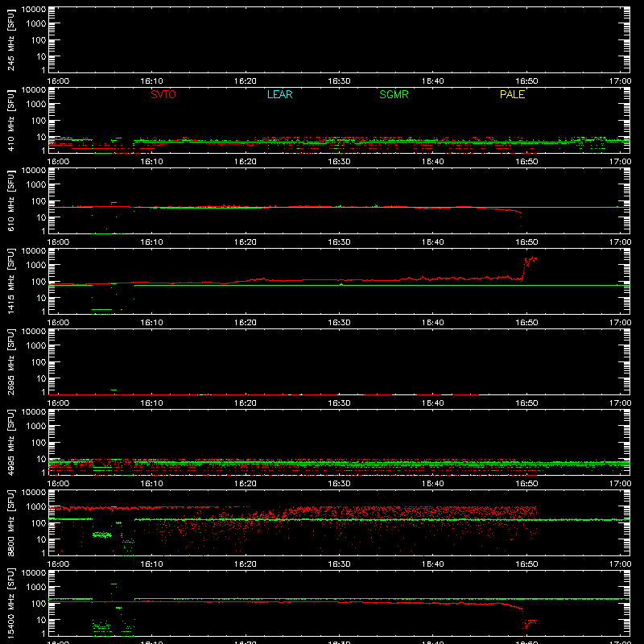Click 17:00 tick label of 2695 MHz panel
This screenshot has height=644, width=644.
point(620,403)
